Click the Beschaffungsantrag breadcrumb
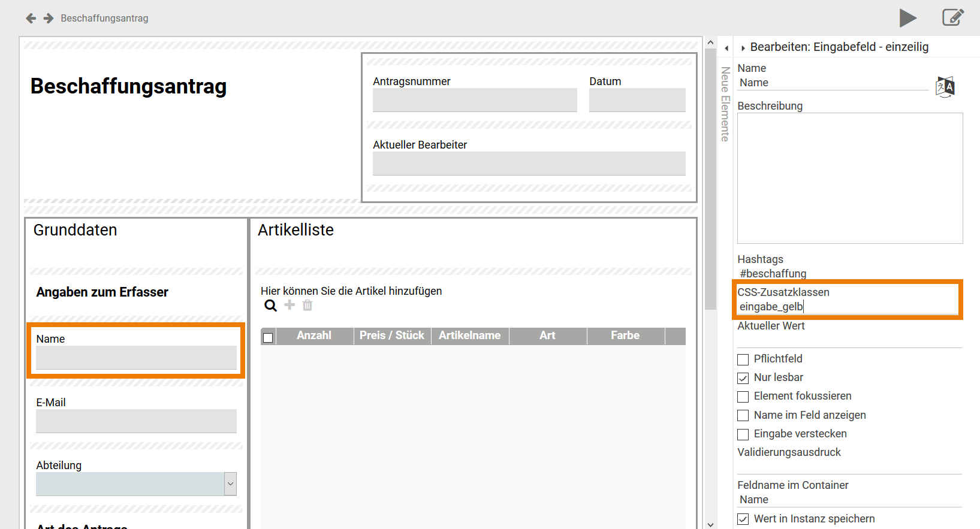 click(104, 19)
